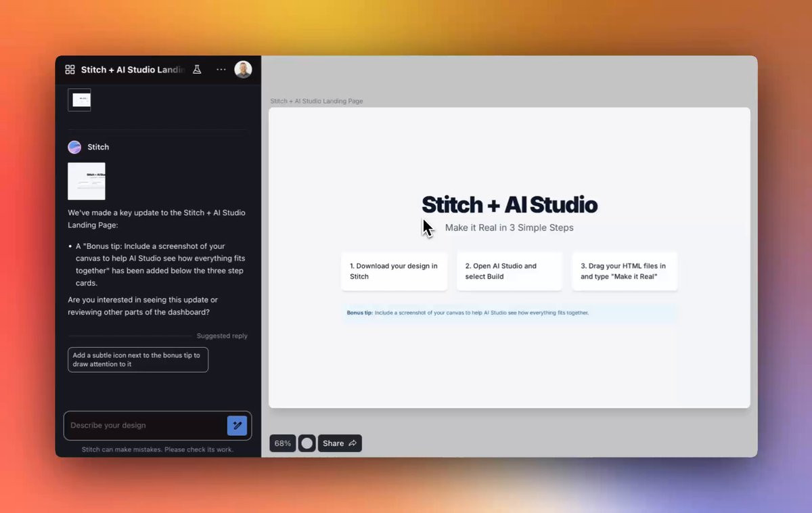Click the Make it Real in 3 Simple Steps subtitle
Image resolution: width=812 pixels, height=513 pixels.
tap(509, 227)
